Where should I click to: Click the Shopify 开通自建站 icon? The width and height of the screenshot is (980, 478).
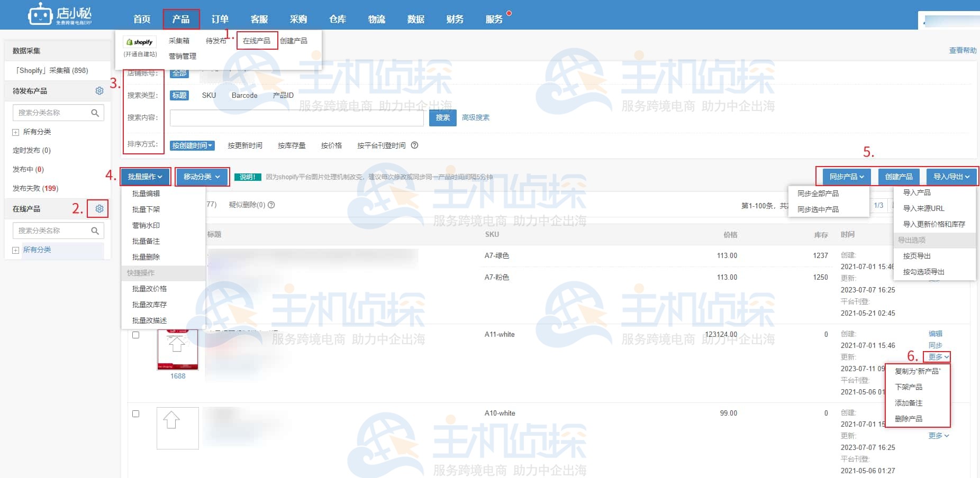click(x=140, y=41)
